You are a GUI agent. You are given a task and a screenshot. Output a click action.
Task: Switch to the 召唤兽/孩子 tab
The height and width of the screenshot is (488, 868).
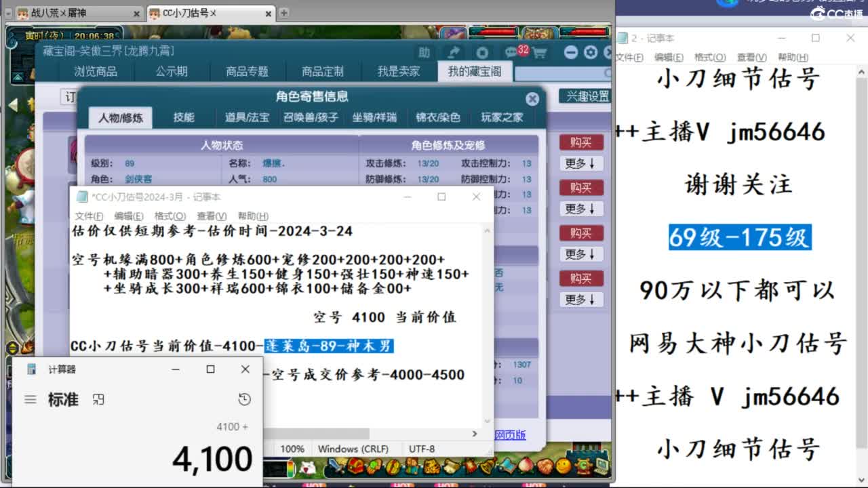(x=311, y=117)
